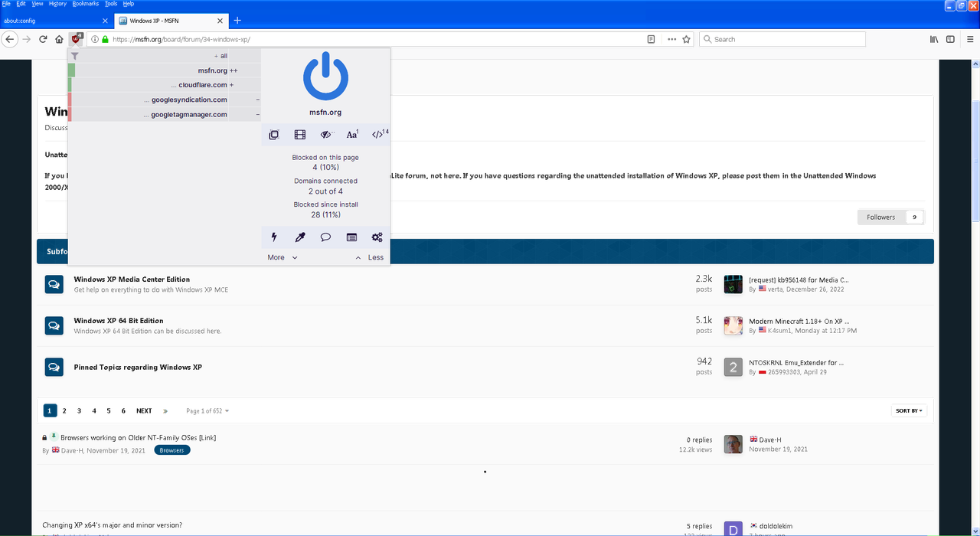Click the uBlock Origin toolbar icon
This screenshot has height=536, width=980.
(77, 39)
